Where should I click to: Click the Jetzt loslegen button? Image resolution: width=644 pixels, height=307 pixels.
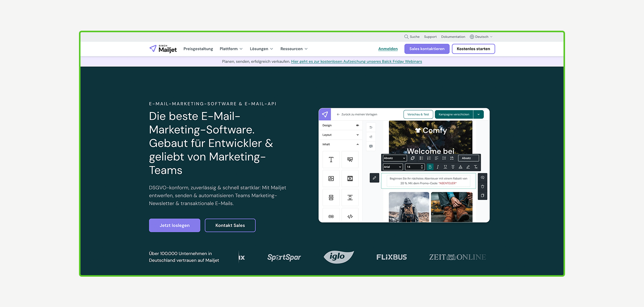[175, 225]
